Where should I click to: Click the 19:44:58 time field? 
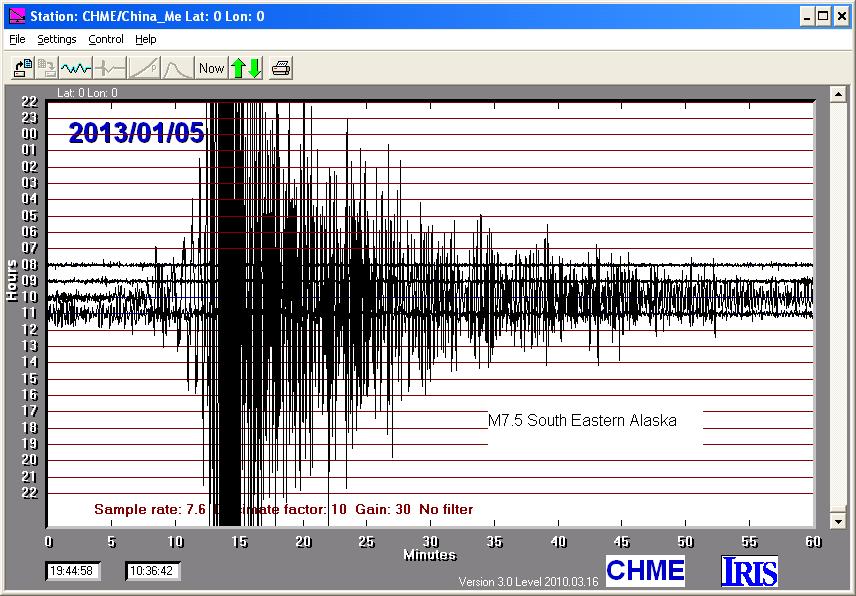73,571
